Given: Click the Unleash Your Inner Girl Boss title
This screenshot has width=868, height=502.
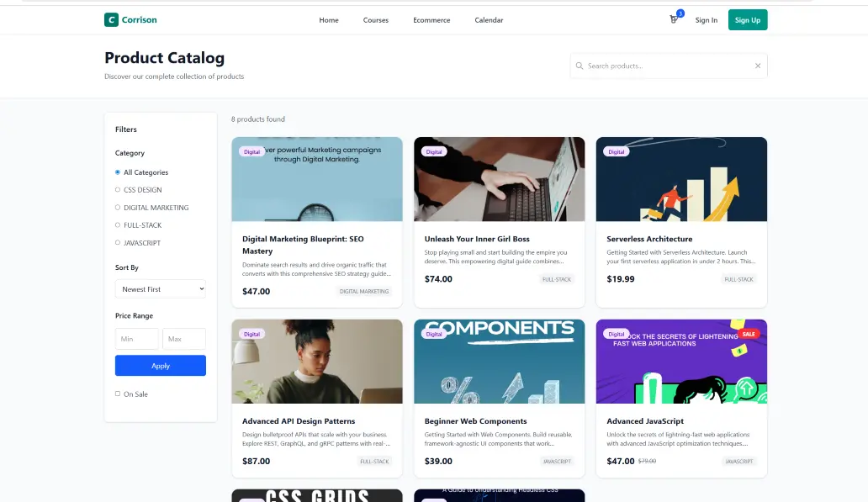Looking at the screenshot, I should coord(477,239).
